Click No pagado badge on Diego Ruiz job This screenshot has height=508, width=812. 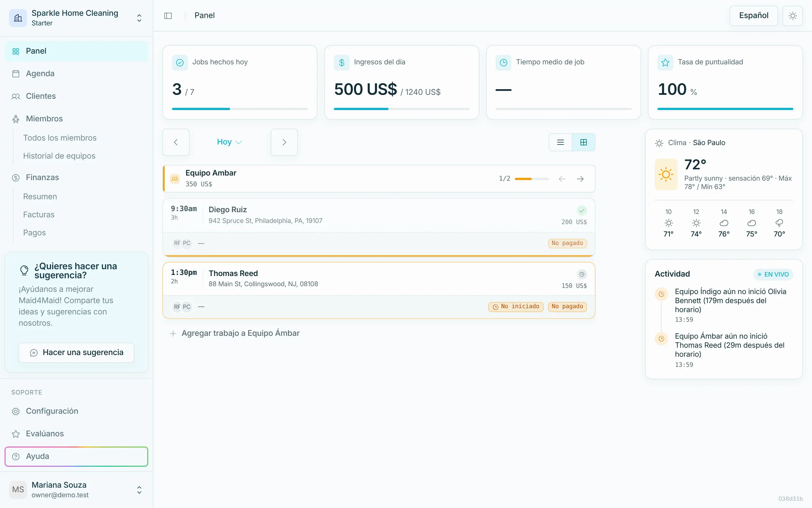point(567,243)
